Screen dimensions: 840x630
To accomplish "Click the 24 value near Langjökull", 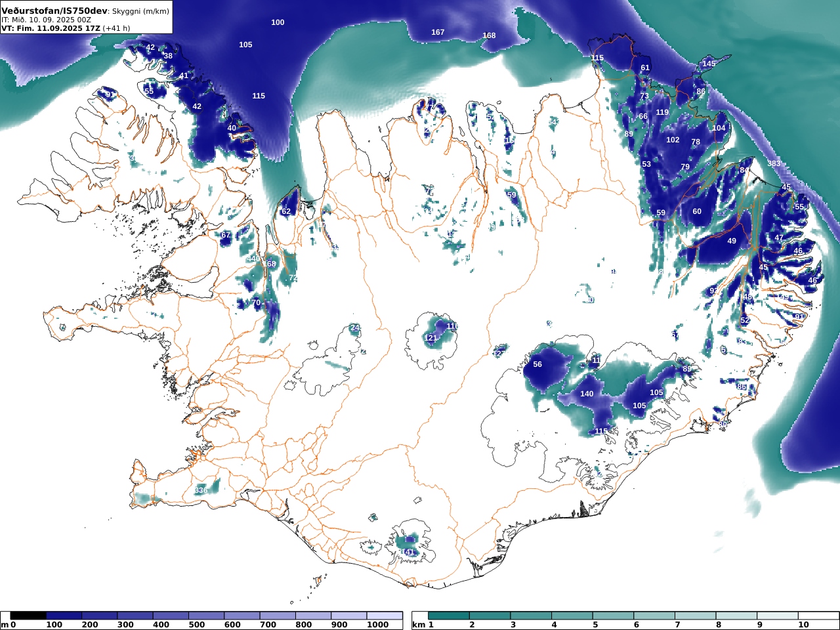I will pos(355,327).
